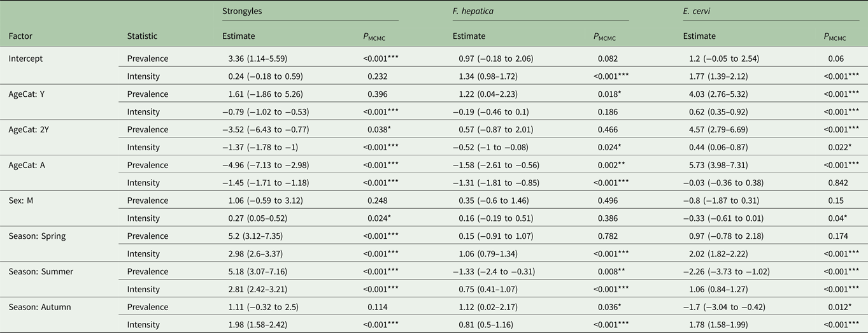Select the AgeCat: 2Y row label

(x=31, y=130)
